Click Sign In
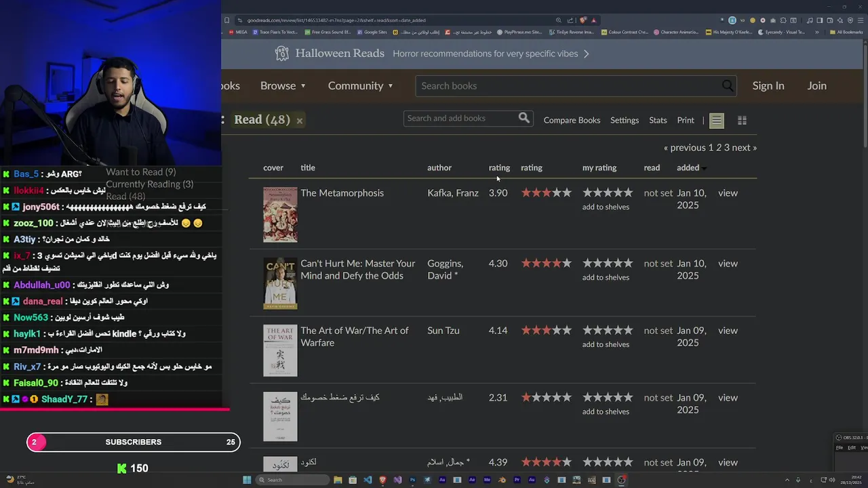The width and height of the screenshot is (868, 488). (768, 85)
